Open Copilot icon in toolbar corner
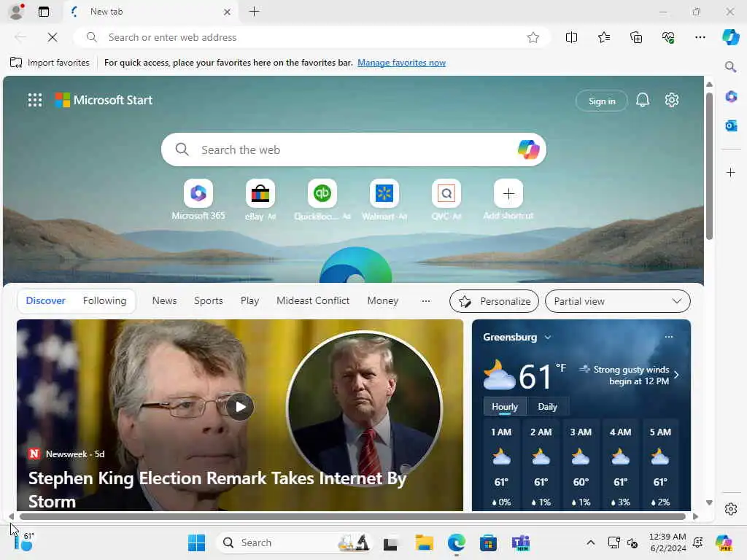 coord(730,37)
